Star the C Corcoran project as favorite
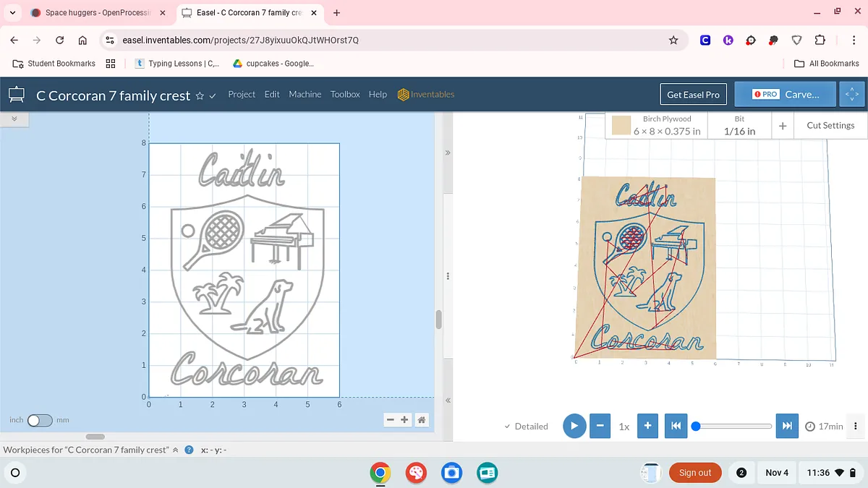This screenshot has height=488, width=868. click(200, 95)
